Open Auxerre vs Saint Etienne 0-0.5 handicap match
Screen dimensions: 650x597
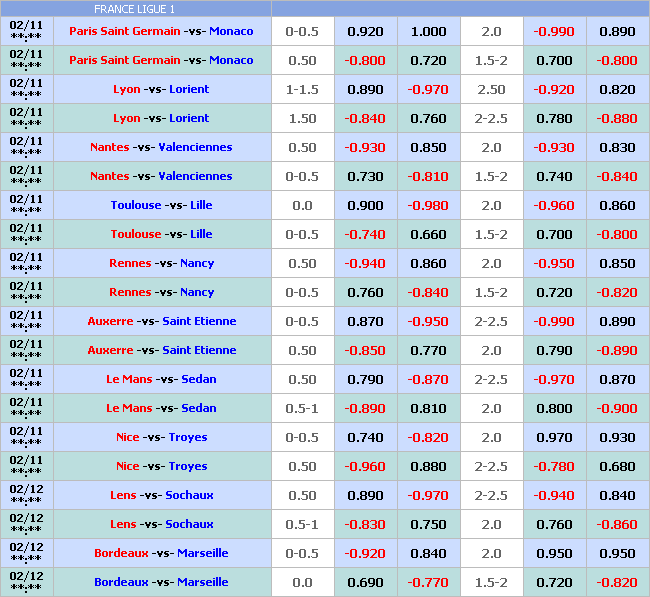[x=161, y=321]
